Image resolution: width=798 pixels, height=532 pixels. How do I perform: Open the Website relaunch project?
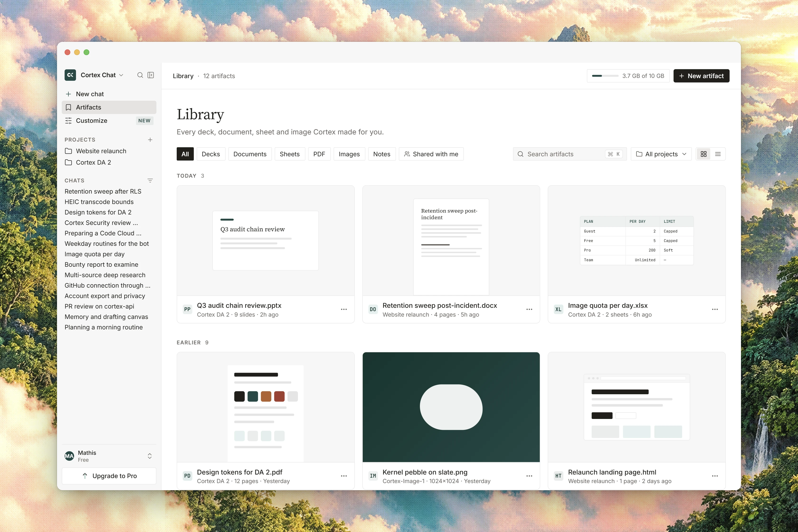[x=109, y=151]
